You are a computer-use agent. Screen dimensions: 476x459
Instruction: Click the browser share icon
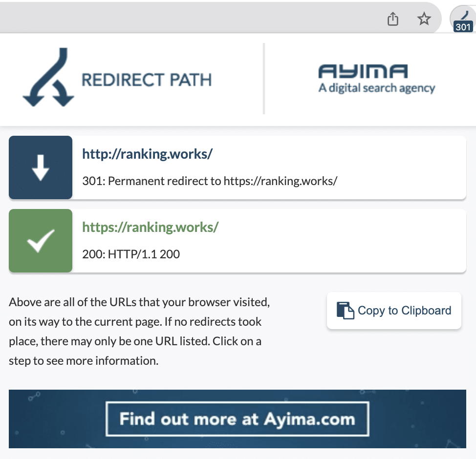pyautogui.click(x=393, y=19)
